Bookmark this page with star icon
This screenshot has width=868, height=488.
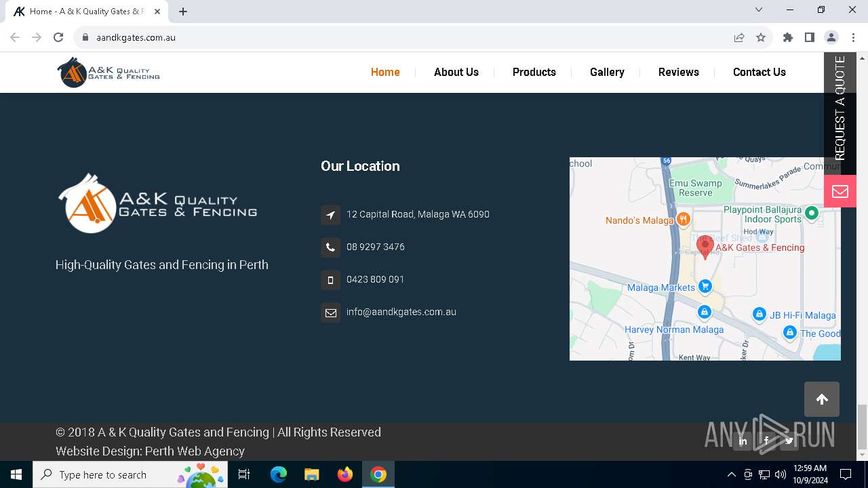coord(761,37)
